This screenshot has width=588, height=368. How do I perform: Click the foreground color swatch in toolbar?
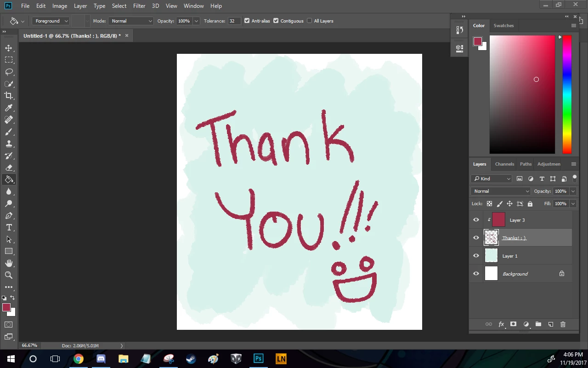(6, 307)
